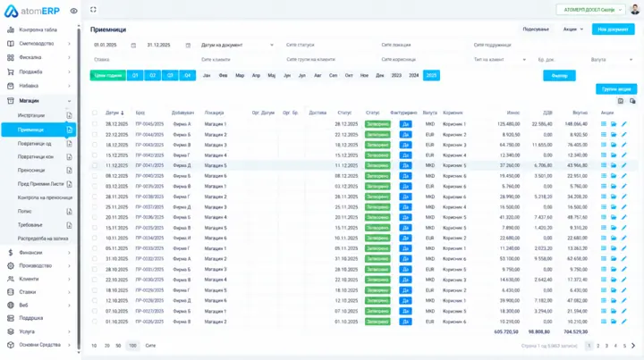The image size is (644, 360).
Task: Click the copy table icon
Action: tap(632, 101)
